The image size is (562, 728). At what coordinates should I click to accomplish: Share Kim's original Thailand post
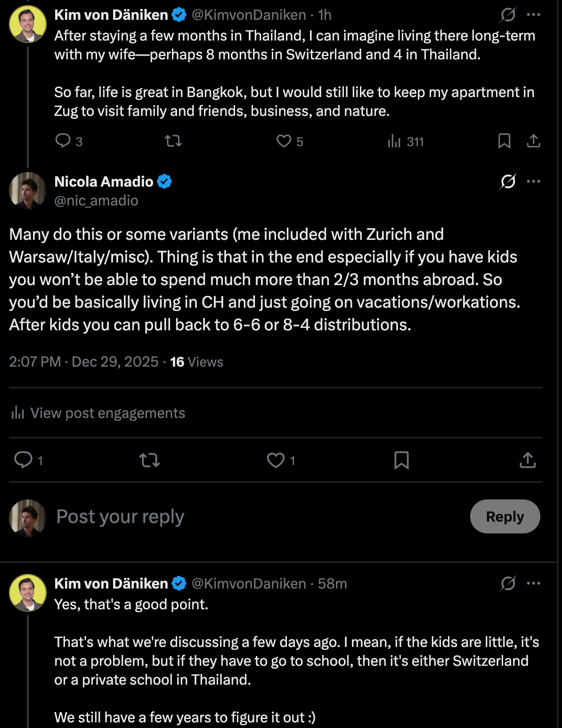pyautogui.click(x=533, y=141)
